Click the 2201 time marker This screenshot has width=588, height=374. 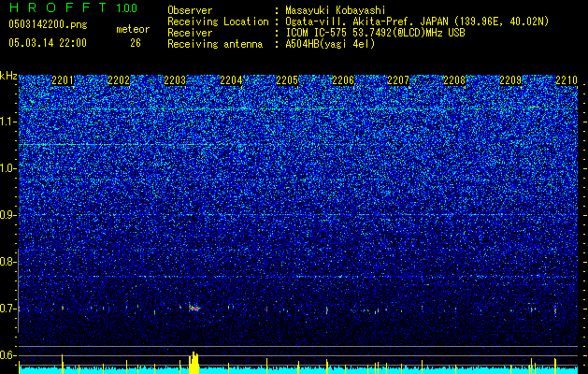click(63, 80)
